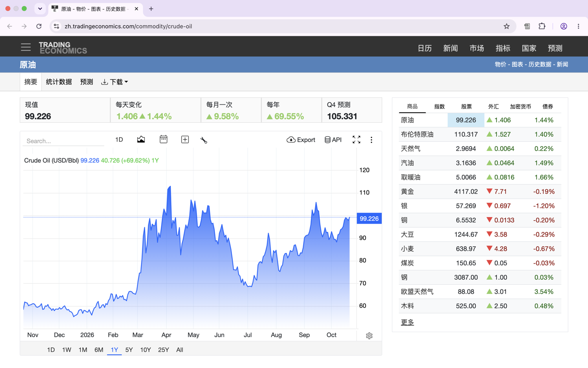Set chart range to 6M
The width and height of the screenshot is (588, 368).
click(x=99, y=350)
